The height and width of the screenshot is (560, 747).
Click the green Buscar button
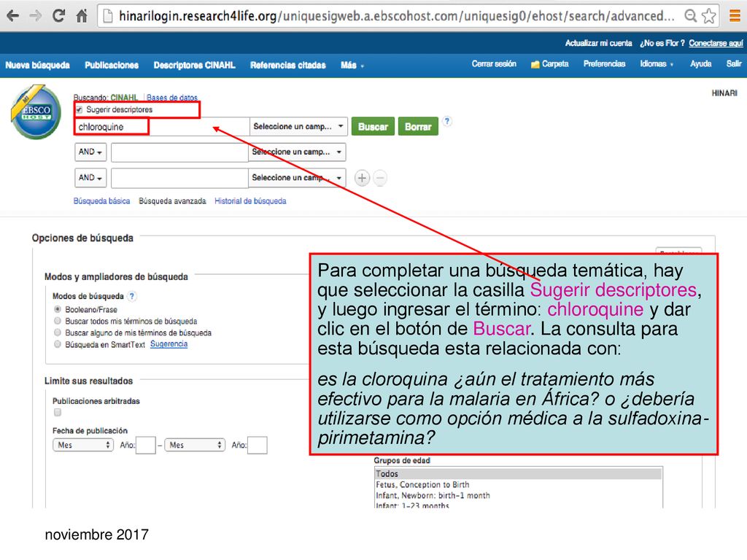point(373,127)
